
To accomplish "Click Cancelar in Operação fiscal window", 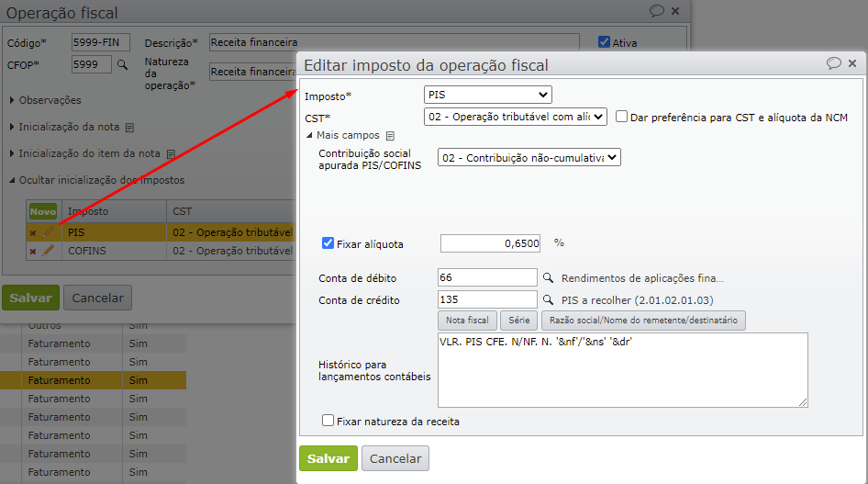I will click(x=97, y=298).
